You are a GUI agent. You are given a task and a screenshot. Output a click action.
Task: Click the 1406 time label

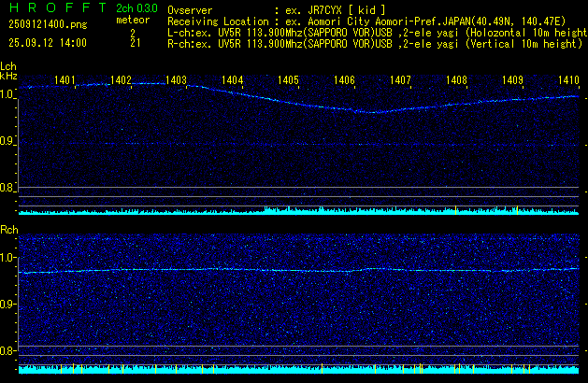(344, 80)
